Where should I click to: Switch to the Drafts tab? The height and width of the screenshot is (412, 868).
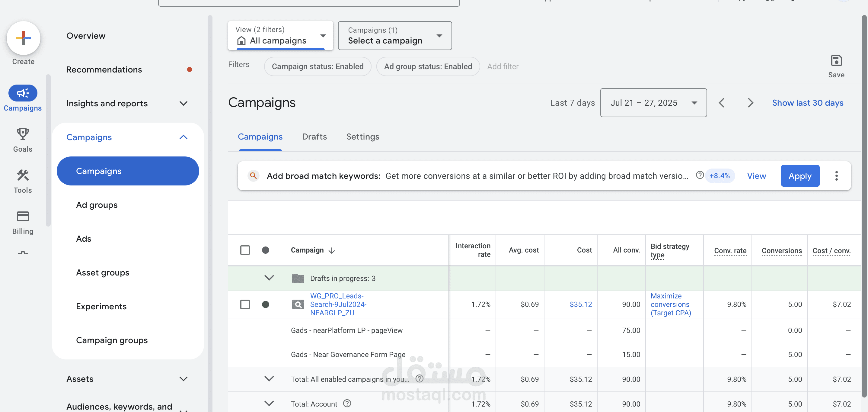314,137
